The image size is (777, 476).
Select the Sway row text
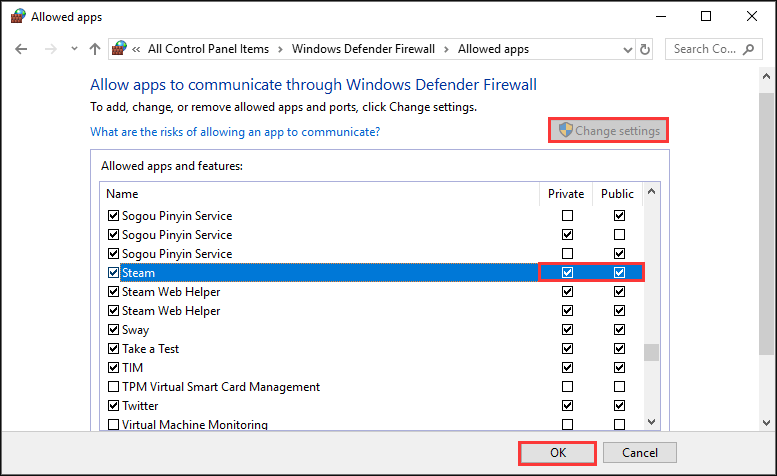(135, 330)
